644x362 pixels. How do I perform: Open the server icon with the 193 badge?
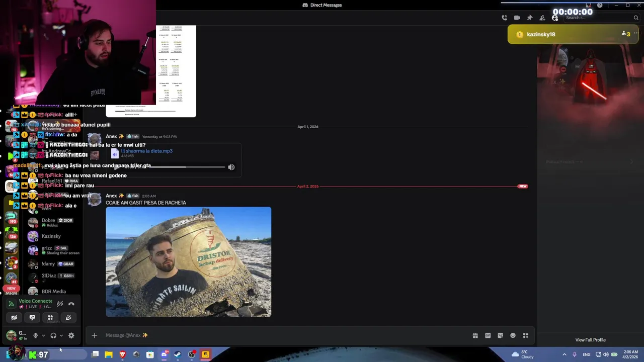tap(11, 218)
